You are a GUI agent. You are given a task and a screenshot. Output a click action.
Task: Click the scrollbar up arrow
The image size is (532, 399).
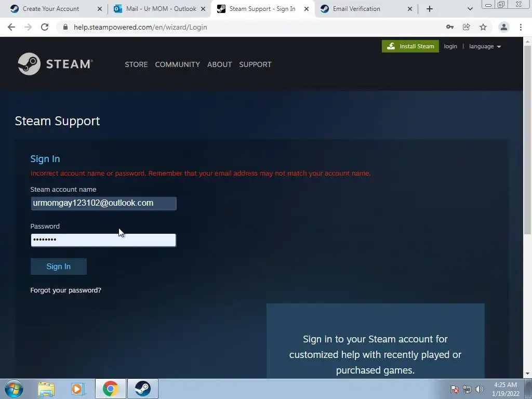pos(527,41)
